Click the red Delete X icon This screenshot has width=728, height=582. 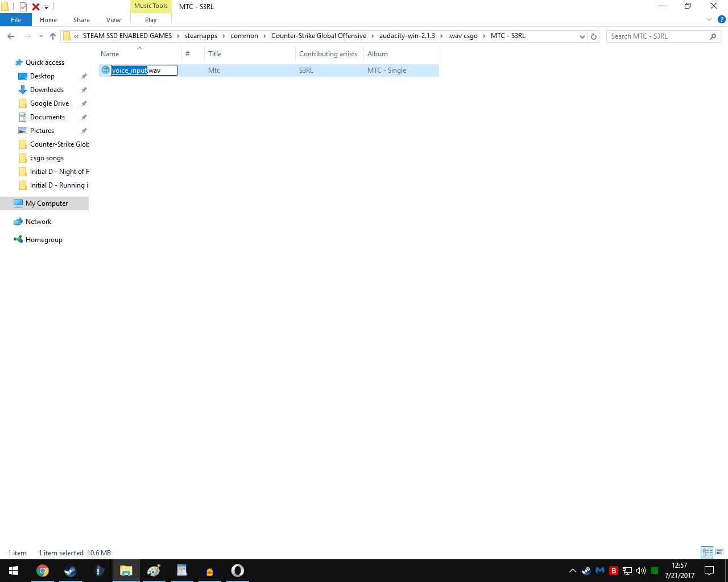coord(36,7)
